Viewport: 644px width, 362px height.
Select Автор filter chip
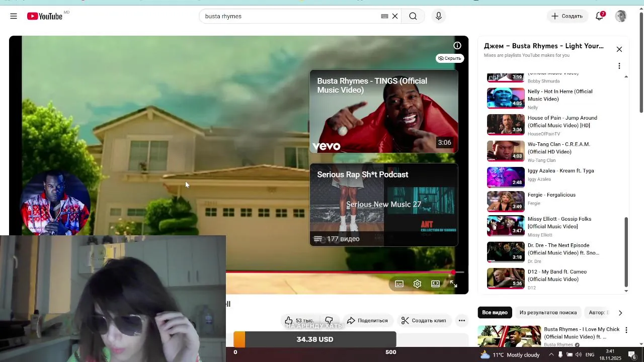tap(598, 312)
